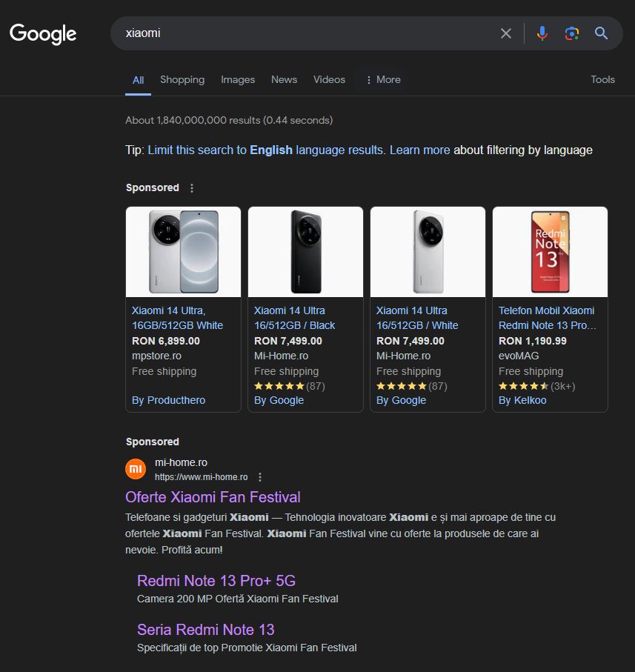The image size is (635, 672).
Task: Open the Tools options
Action: pos(602,79)
